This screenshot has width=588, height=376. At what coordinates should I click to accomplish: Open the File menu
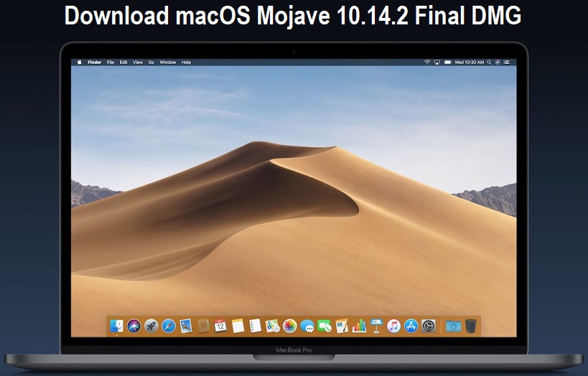(111, 62)
